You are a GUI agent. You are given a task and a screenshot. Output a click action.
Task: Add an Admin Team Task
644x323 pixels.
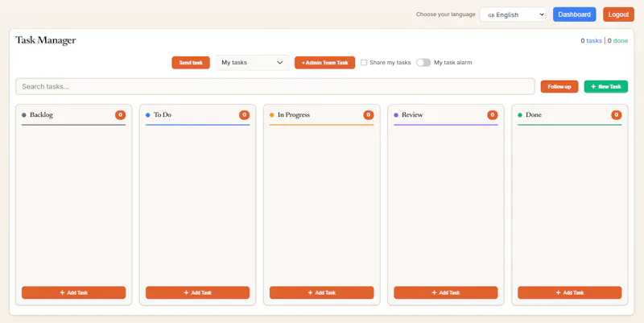click(x=324, y=63)
